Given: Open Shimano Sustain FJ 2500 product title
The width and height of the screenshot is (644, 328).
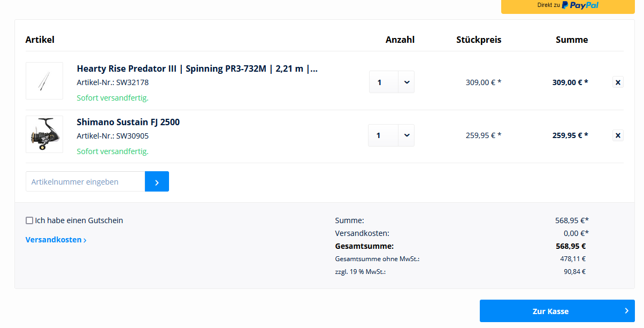Looking at the screenshot, I should [x=128, y=122].
